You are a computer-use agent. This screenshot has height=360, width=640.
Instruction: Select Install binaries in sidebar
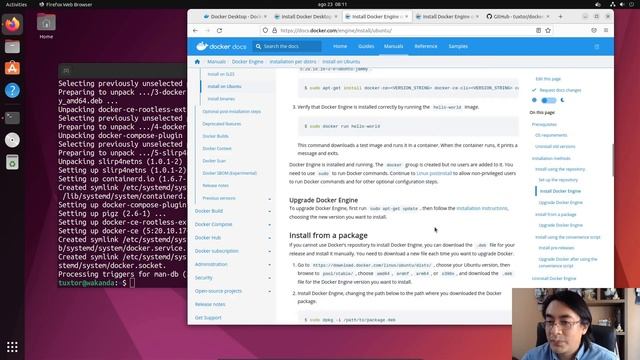click(x=221, y=99)
